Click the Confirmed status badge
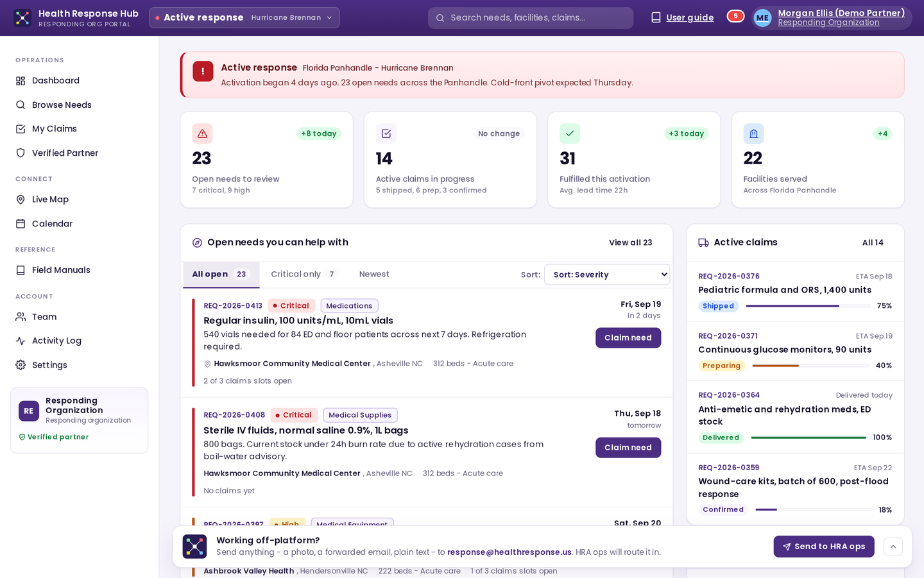Image resolution: width=924 pixels, height=578 pixels. click(723, 509)
